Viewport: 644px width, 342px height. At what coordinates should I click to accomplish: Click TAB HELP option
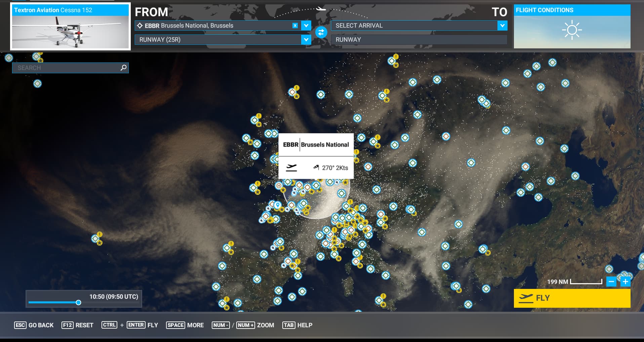[297, 325]
